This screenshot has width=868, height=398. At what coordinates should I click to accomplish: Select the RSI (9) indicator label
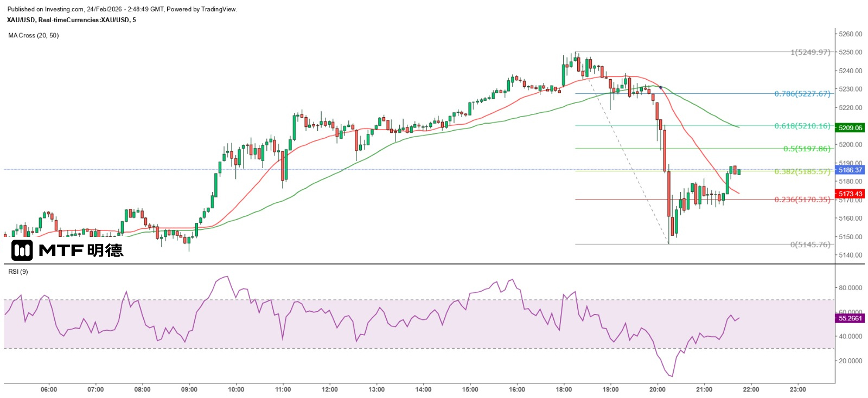coord(18,272)
